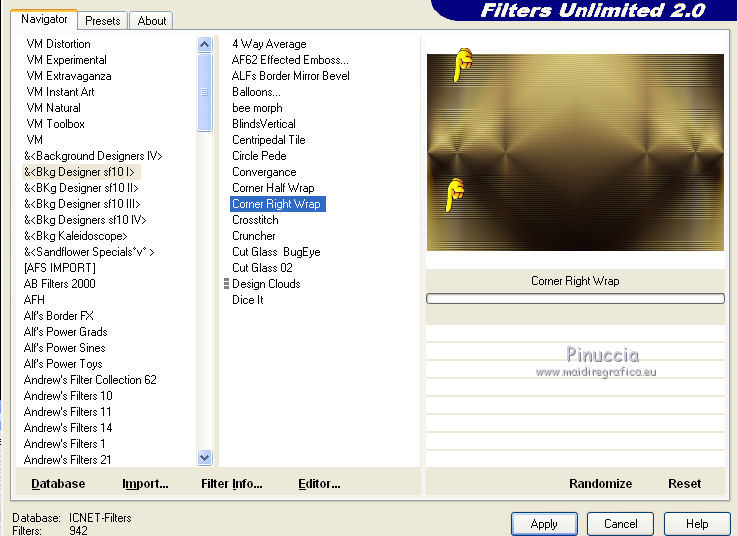Cancel the Filters Unlimited dialog
This screenshot has width=738, height=536.
(x=620, y=524)
